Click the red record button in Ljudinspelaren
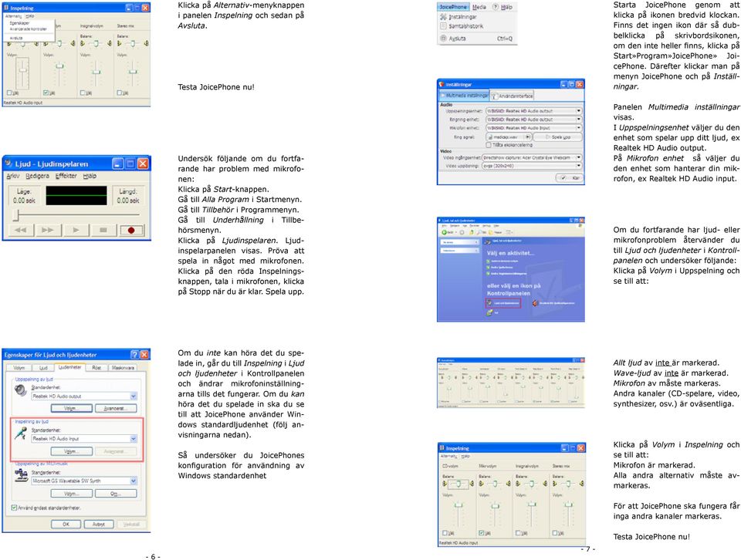The width and height of the screenshot is (741, 560). pos(131,230)
